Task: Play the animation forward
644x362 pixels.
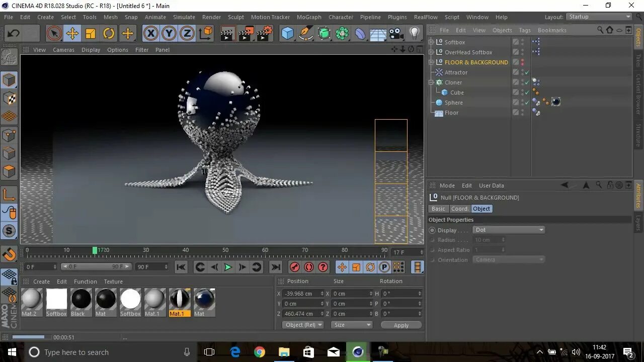Action: 228,267
